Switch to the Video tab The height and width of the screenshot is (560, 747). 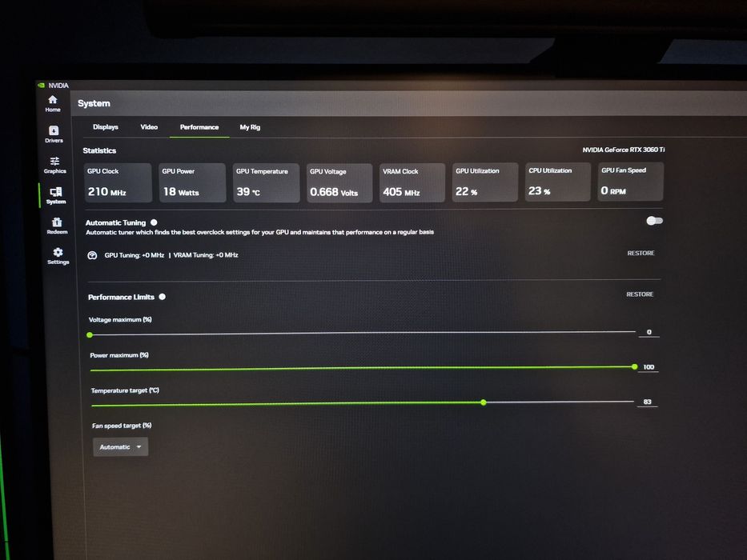point(149,127)
